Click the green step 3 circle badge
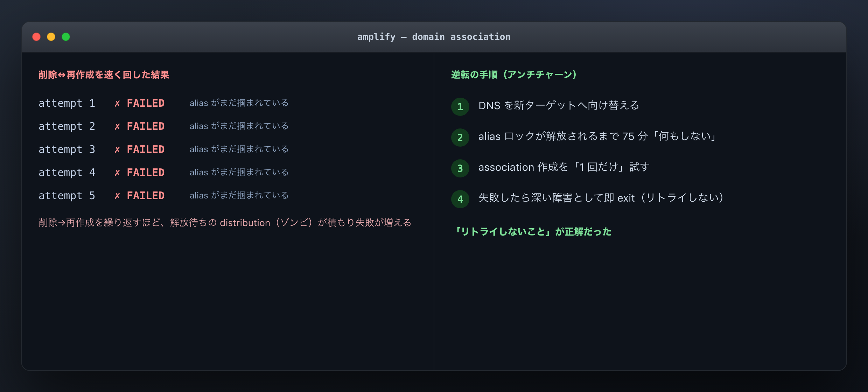Screen dimensions: 868x392 click(x=460, y=168)
